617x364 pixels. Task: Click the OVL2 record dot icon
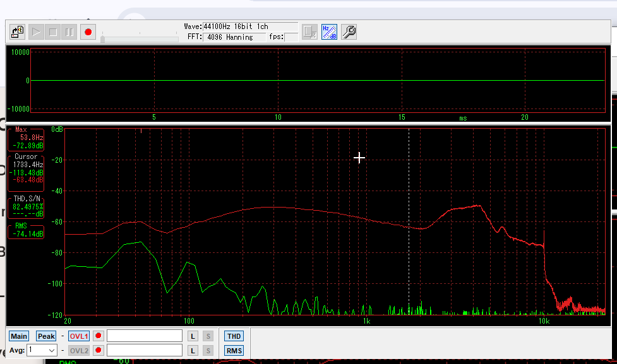click(x=98, y=351)
